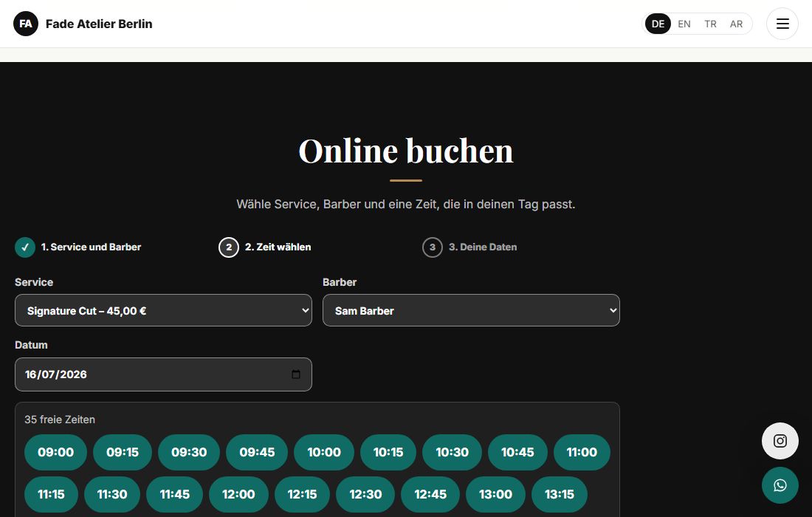
Task: Open the Barber dropdown
Action: 471,310
